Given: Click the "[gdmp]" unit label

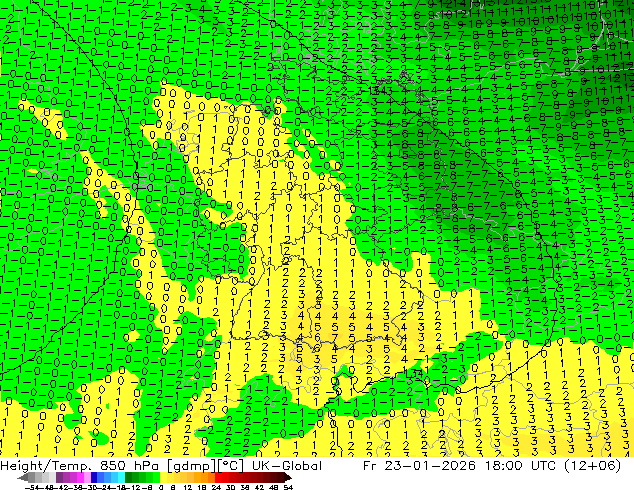Looking at the screenshot, I should 191,466.
